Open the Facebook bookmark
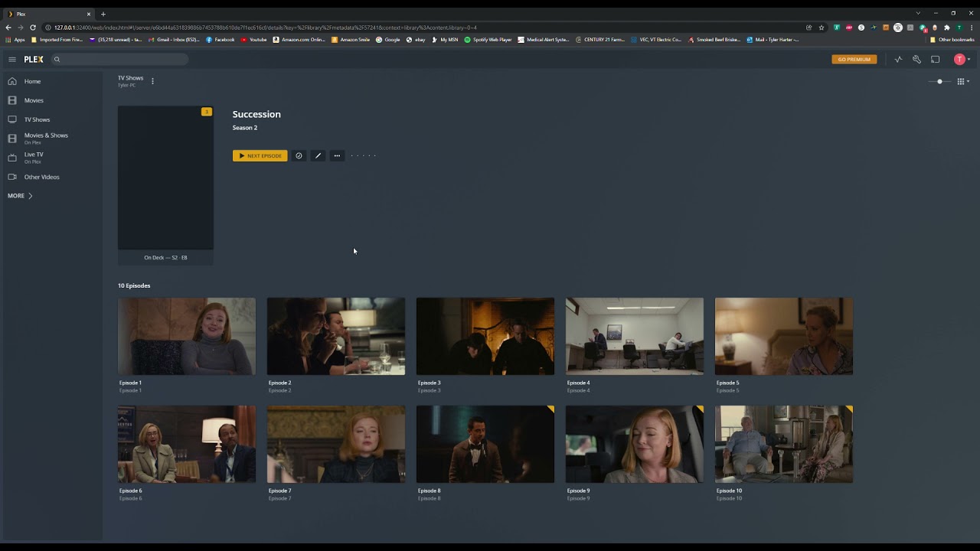This screenshot has height=551, width=980. tap(220, 40)
